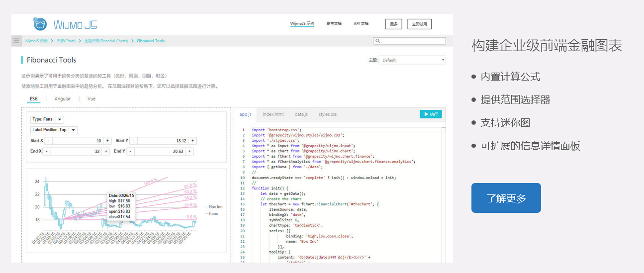Click the function init() code line

(270, 188)
